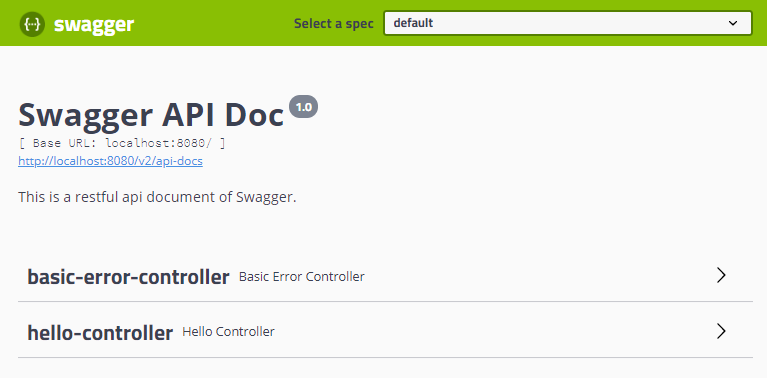Click the spec selector's down arrow
Viewport: 767px width, 378px height.
[x=733, y=23]
